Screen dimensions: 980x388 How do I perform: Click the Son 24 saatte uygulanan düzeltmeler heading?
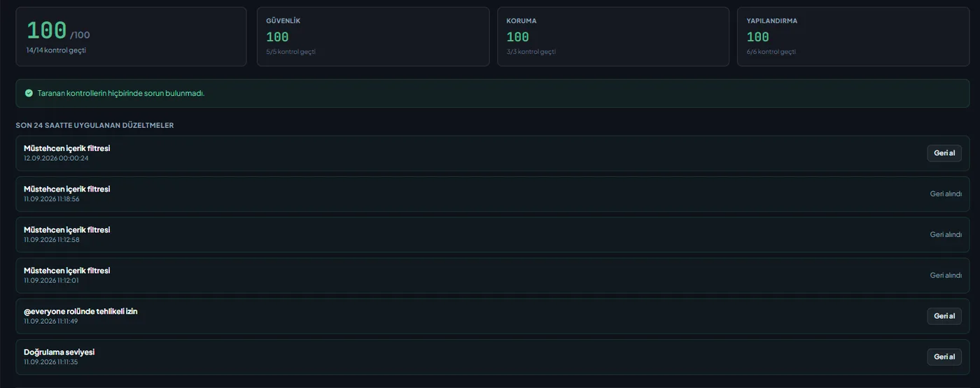tap(95, 125)
